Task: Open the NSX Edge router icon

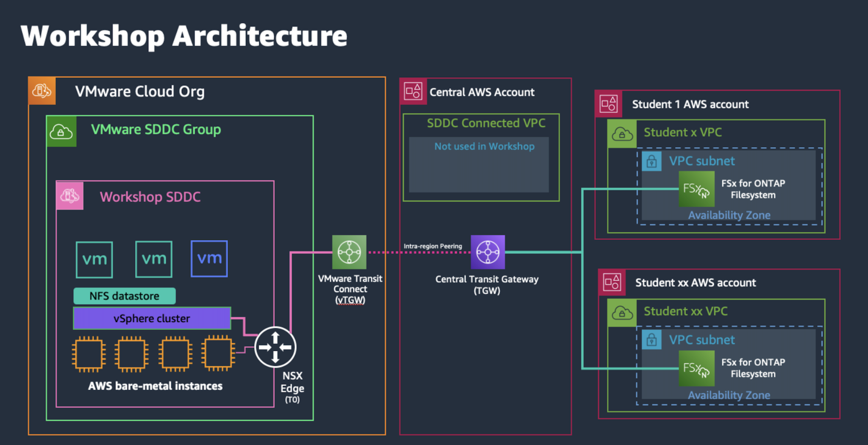Action: [275, 347]
